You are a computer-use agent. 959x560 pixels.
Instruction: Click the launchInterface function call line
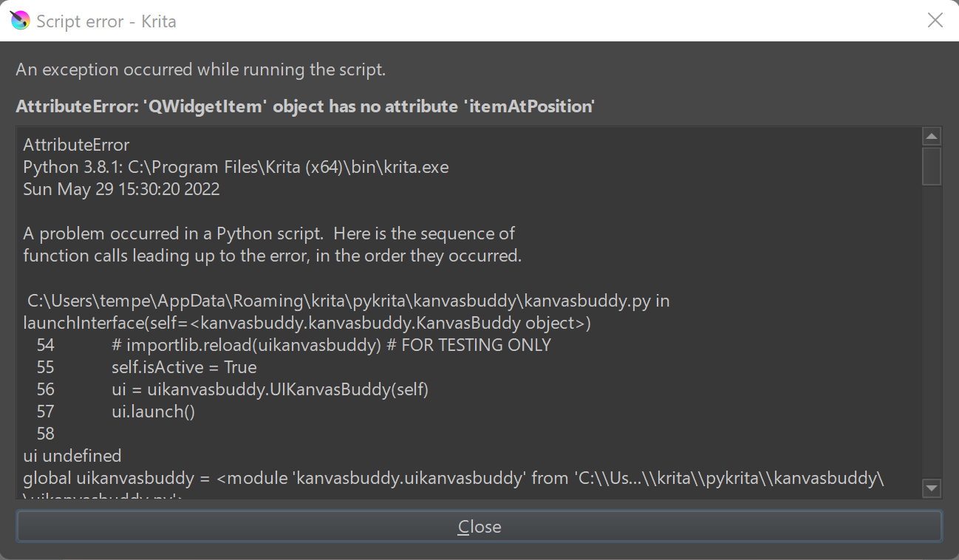pos(307,323)
